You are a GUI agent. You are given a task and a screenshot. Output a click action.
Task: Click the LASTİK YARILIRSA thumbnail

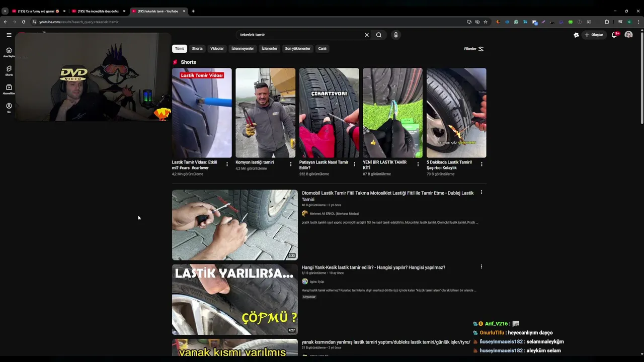pyautogui.click(x=235, y=299)
